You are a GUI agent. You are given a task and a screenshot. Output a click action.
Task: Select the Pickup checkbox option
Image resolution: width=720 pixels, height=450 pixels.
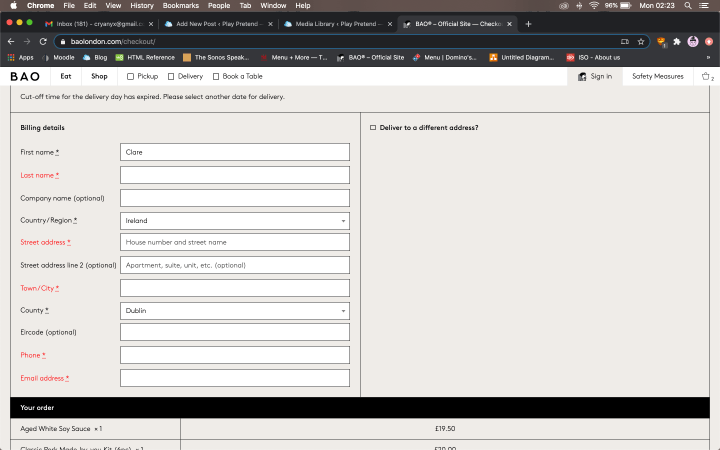click(131, 76)
